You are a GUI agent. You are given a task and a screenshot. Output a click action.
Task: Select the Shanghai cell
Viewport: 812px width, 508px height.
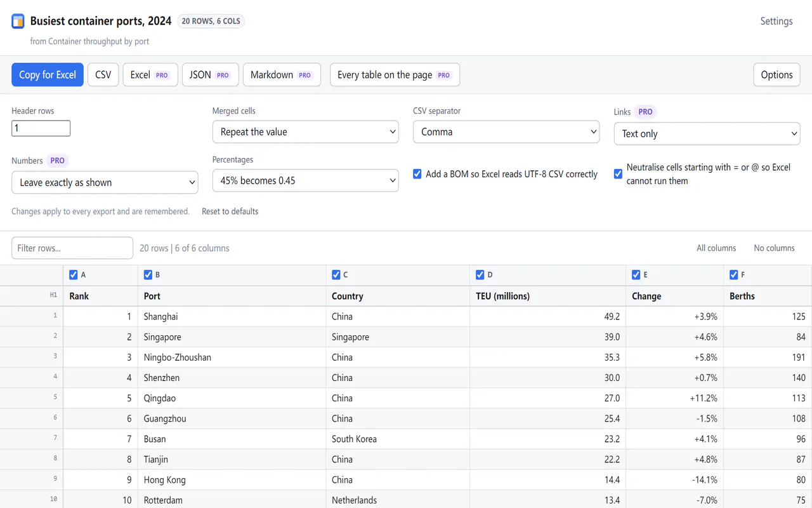click(232, 316)
